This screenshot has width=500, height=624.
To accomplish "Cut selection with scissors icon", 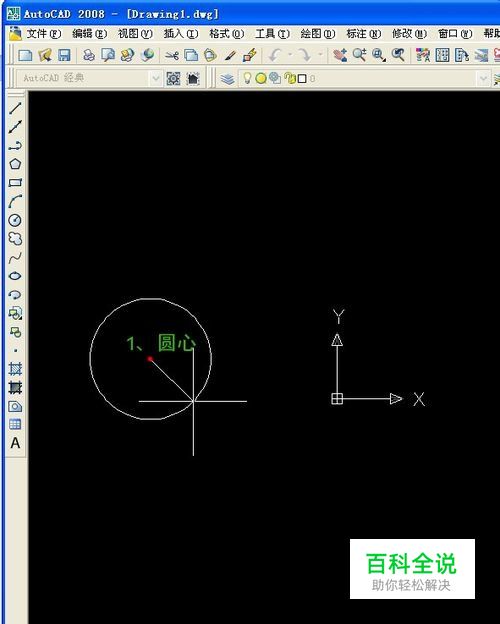I will (x=172, y=55).
